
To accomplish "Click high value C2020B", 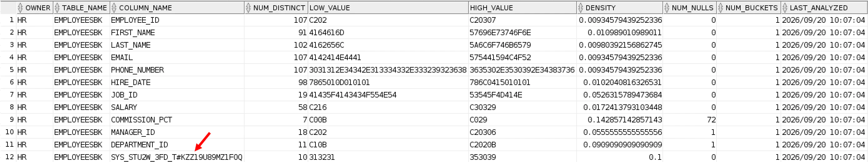I will 483,145.
